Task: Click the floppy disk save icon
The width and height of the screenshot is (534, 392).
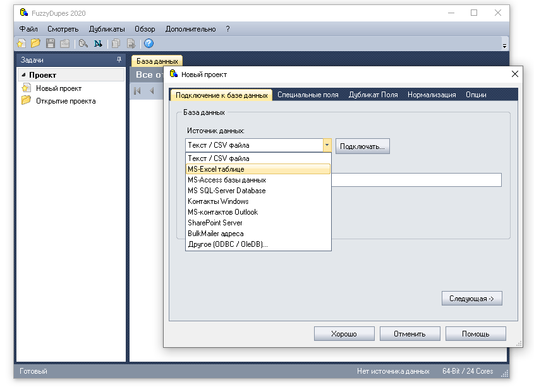Action: tap(51, 44)
